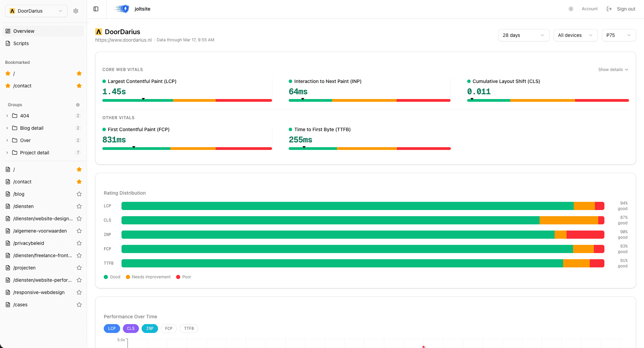Switch color theme with the sun icon
Image resolution: width=644 pixels, height=348 pixels.
[571, 9]
